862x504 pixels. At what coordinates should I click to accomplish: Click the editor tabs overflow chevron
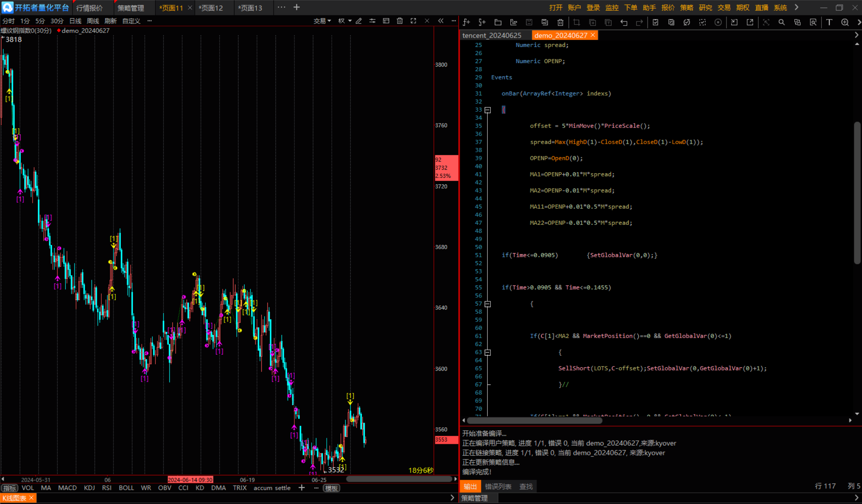(x=857, y=35)
